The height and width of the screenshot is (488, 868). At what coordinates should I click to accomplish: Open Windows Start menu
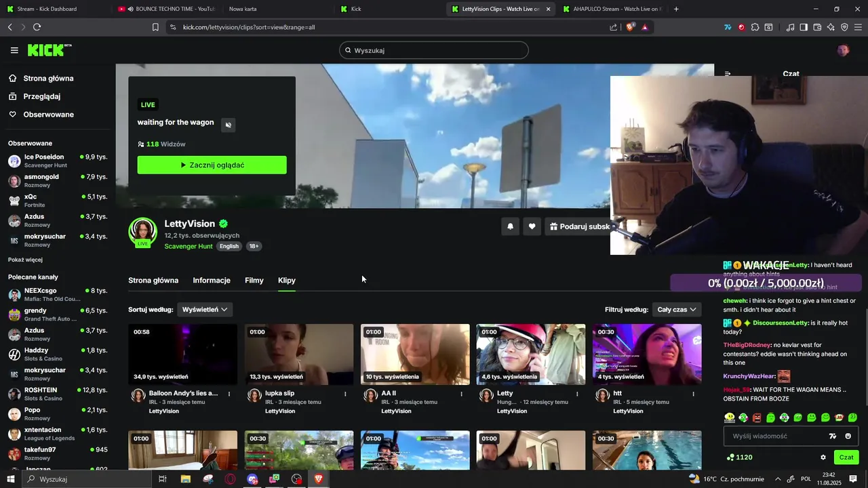click(10, 479)
